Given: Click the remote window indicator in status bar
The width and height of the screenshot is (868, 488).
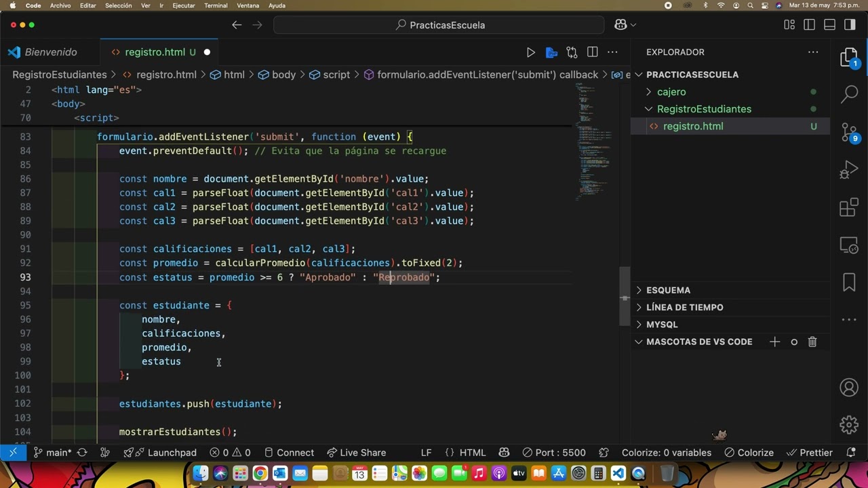Looking at the screenshot, I should 13,453.
